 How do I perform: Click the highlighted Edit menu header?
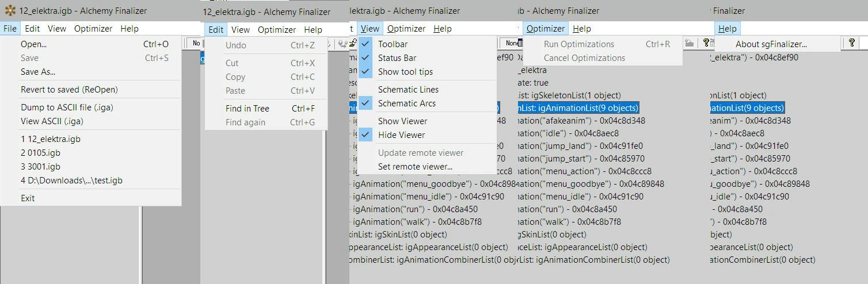click(216, 29)
